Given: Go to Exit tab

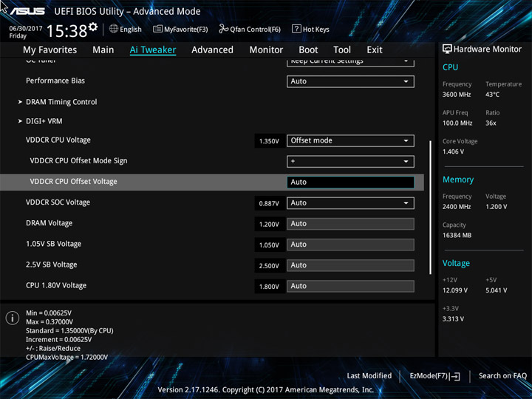Looking at the screenshot, I should click(375, 50).
